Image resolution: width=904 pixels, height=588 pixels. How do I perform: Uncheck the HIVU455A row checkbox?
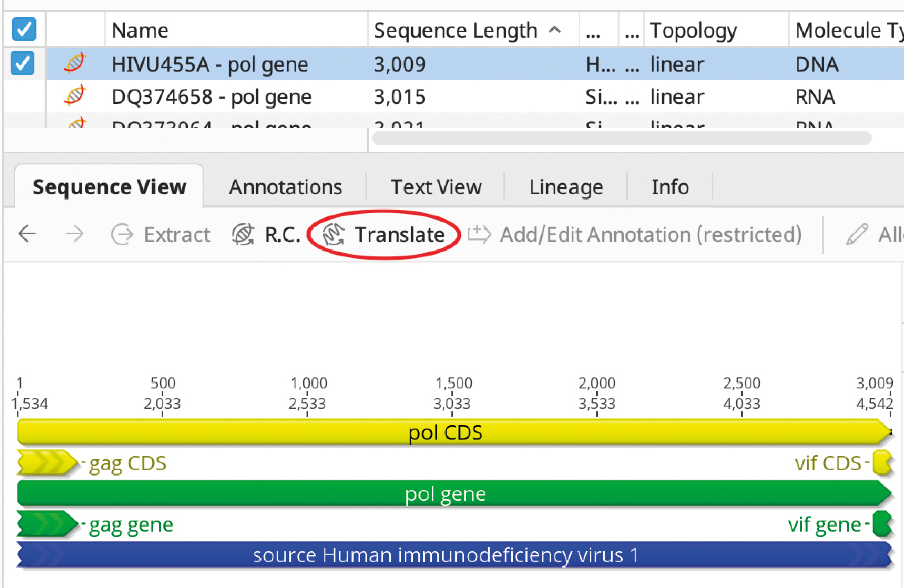coord(23,63)
